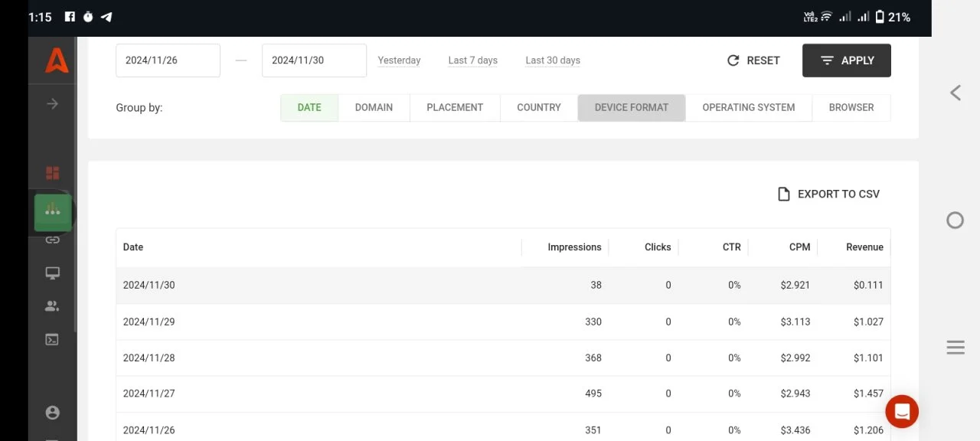Image resolution: width=980 pixels, height=441 pixels.
Task: Open the live chat support bubble
Action: click(x=902, y=412)
